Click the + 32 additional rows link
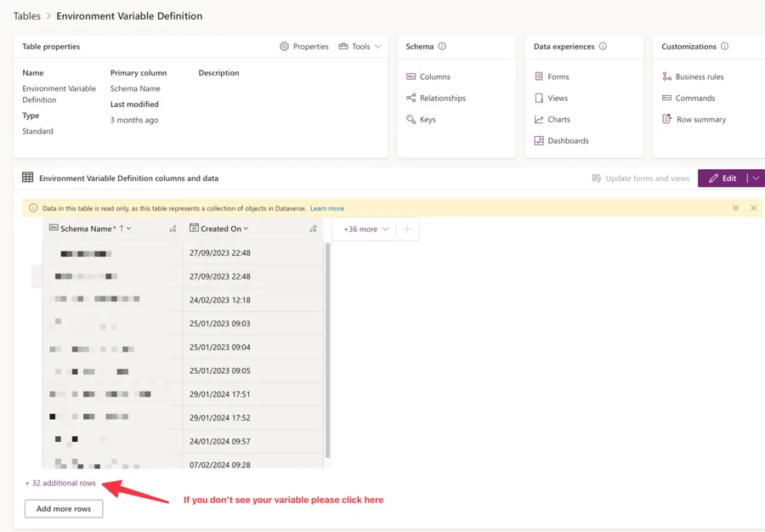 (x=60, y=483)
